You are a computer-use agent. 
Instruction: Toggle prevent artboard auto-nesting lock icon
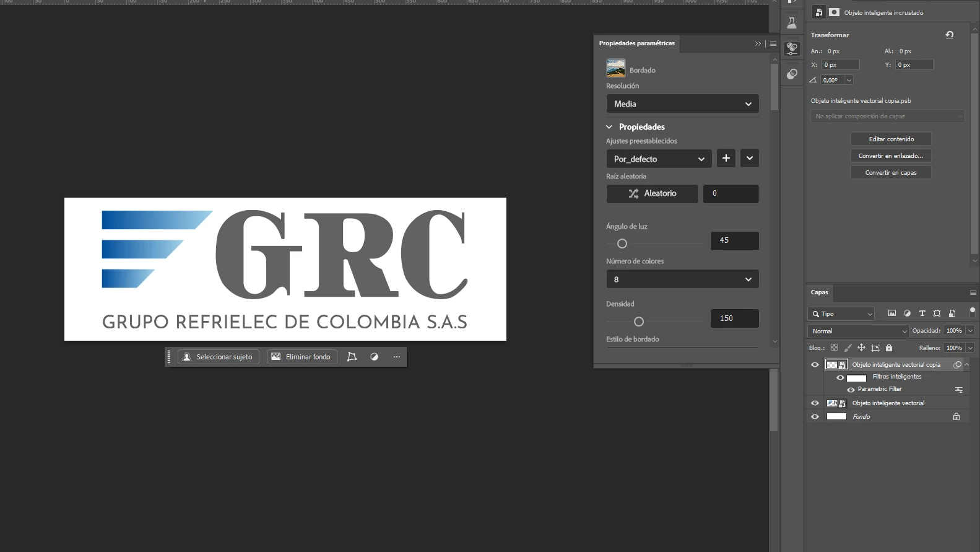tap(875, 348)
